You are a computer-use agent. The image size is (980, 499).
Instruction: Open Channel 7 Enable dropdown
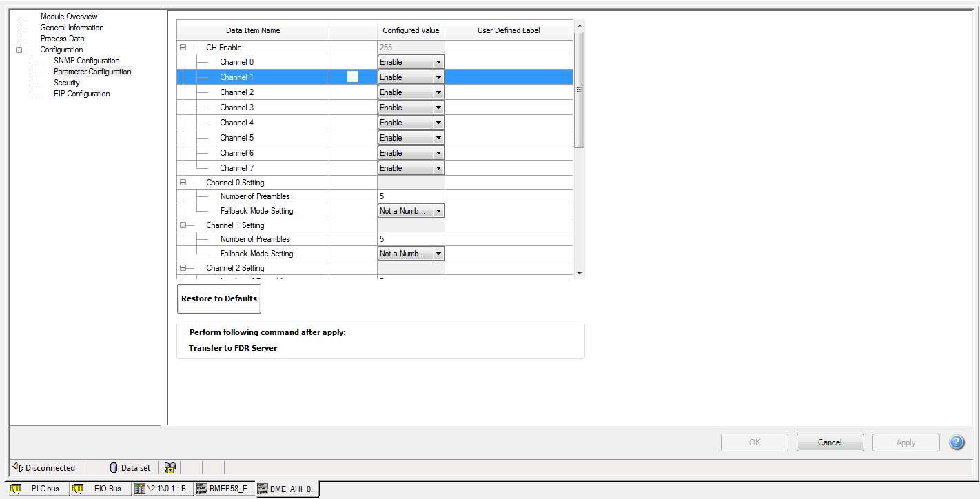(x=438, y=168)
